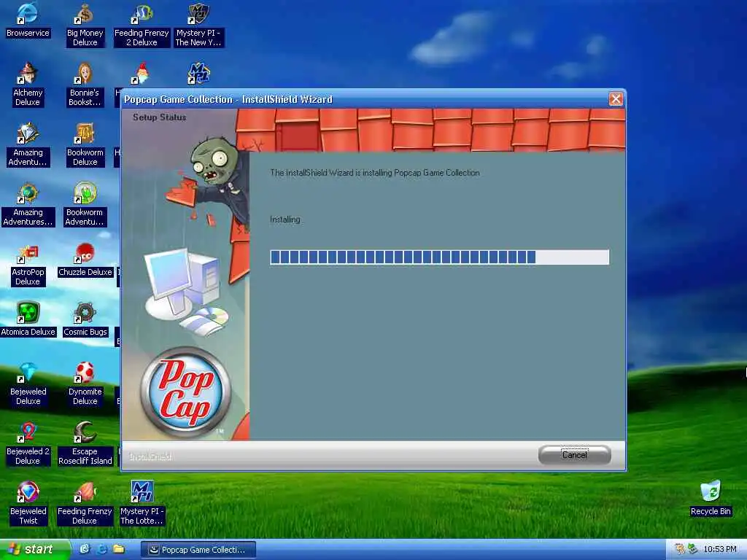
Task: Select the Bejeweled Deluxe desktop icon
Action: pos(28,384)
